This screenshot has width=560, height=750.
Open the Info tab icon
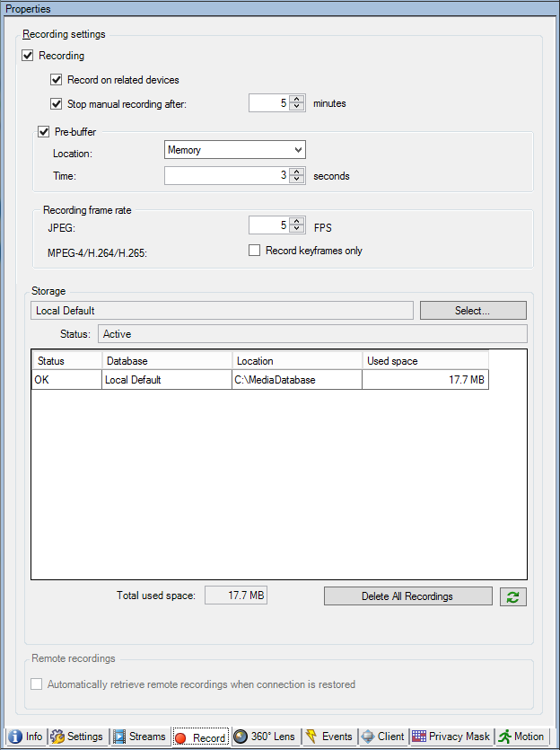(15, 737)
